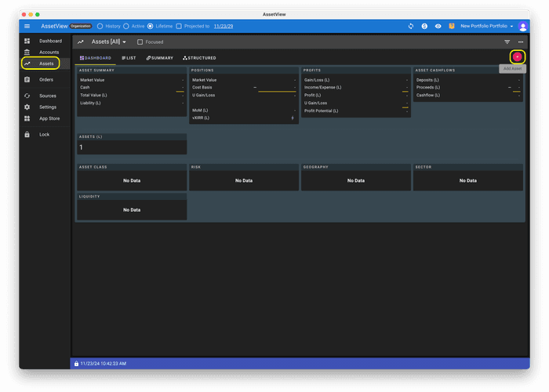Viewport: 549px width, 392px height.
Task: Toggle the eye visibility icon in top bar
Action: click(x=438, y=26)
